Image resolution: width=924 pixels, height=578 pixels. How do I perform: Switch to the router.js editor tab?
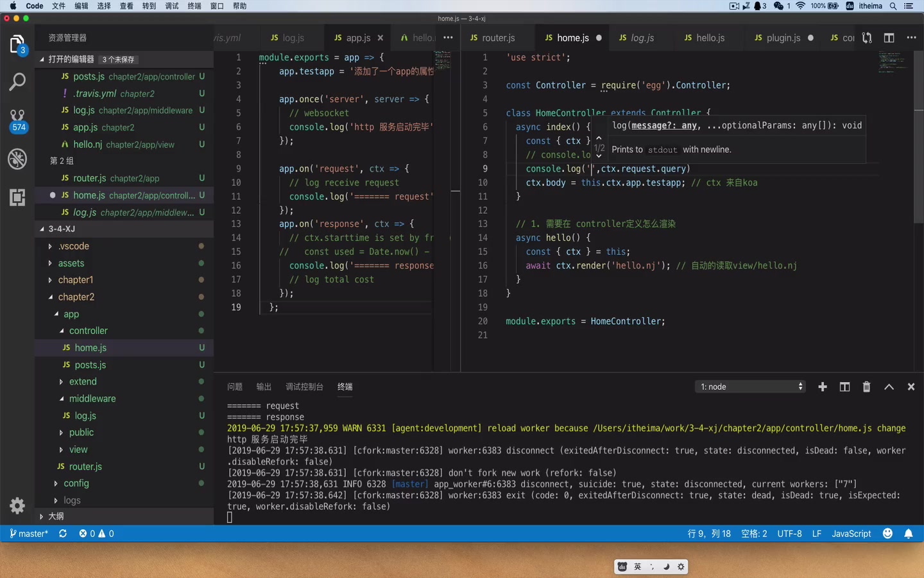pyautogui.click(x=498, y=38)
